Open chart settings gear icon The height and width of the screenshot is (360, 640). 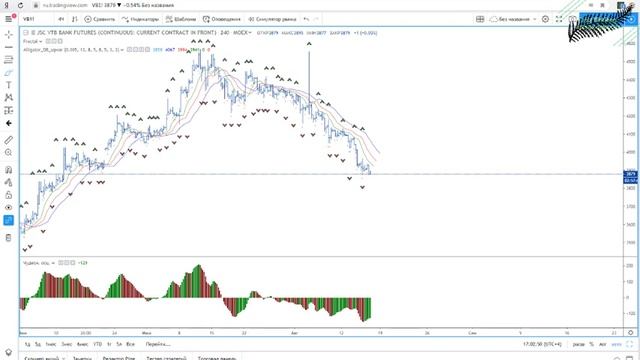545,19
